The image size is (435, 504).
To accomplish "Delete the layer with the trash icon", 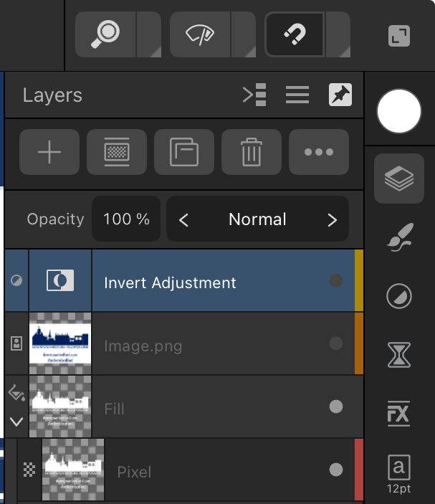I will point(252,152).
